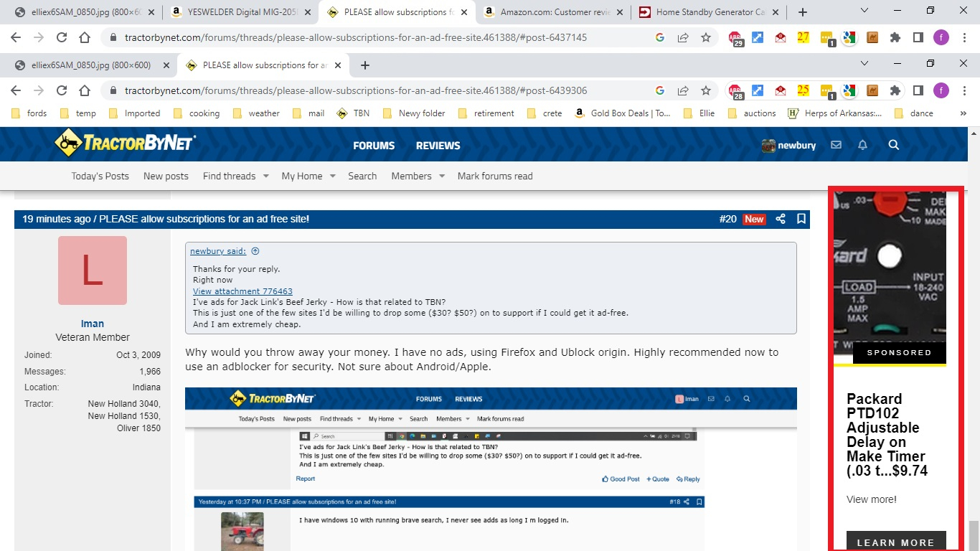980x551 pixels.
Task: Click the blue resize-arrows extension in lower toolbar
Action: [758, 90]
